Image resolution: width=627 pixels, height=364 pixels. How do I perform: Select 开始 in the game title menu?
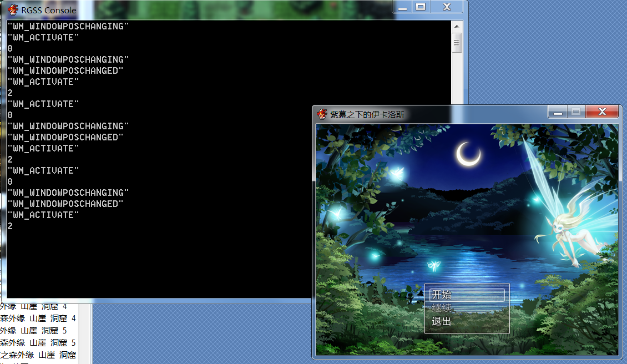(467, 295)
